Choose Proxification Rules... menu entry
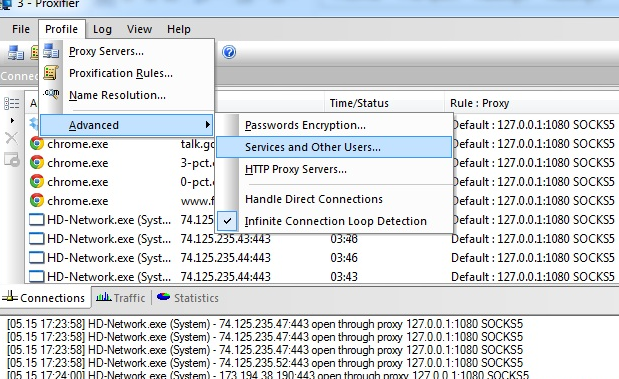Screen dimensions: 619x379 click(126, 73)
